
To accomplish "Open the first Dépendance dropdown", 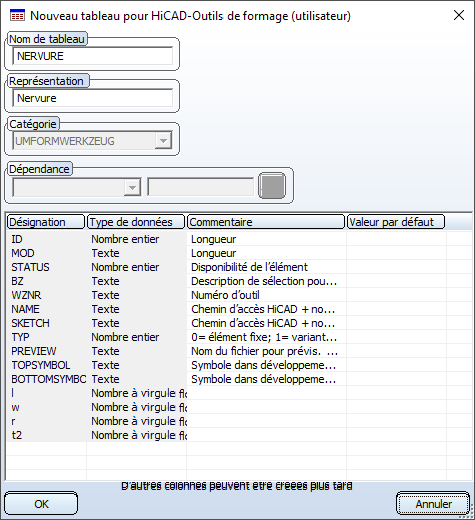I will pos(76,188).
